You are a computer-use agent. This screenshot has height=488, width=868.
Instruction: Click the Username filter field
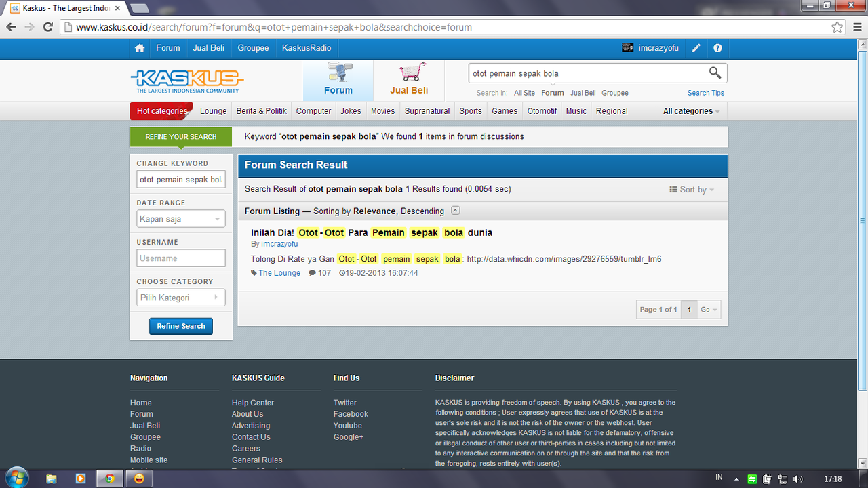click(180, 258)
